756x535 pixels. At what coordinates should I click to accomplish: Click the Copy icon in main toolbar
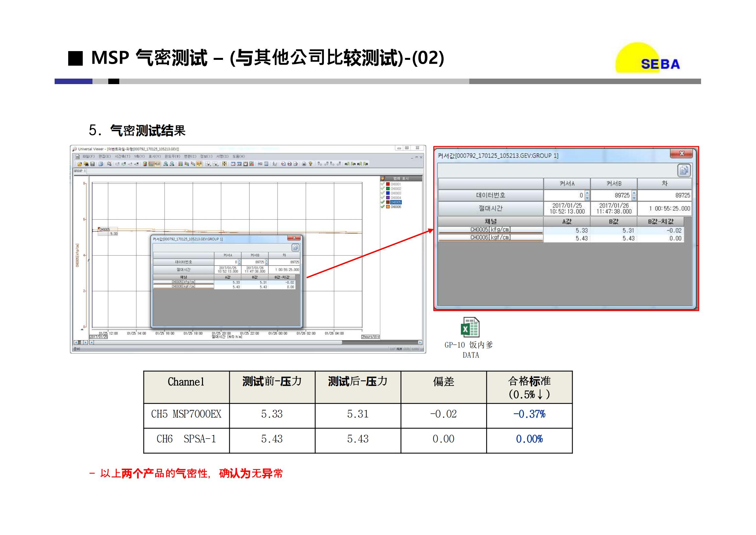(x=101, y=164)
